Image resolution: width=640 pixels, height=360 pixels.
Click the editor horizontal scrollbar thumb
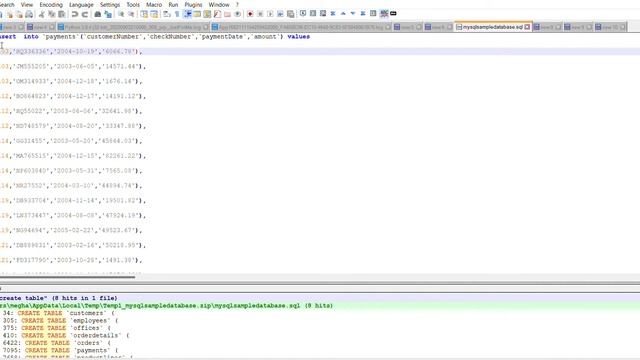(67, 277)
